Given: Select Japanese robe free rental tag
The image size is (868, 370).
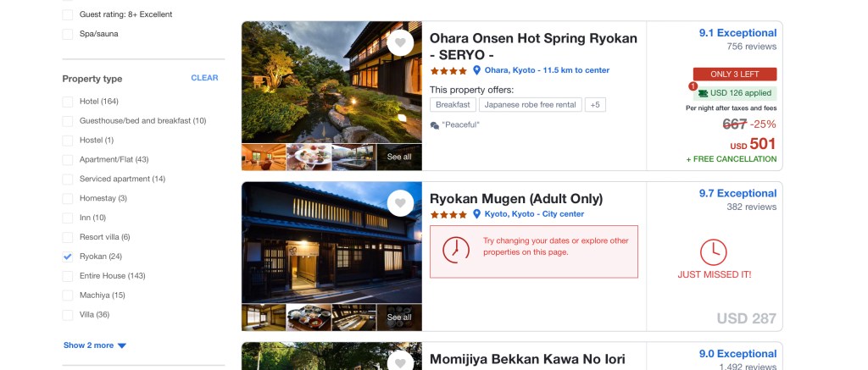Looking at the screenshot, I should [531, 104].
